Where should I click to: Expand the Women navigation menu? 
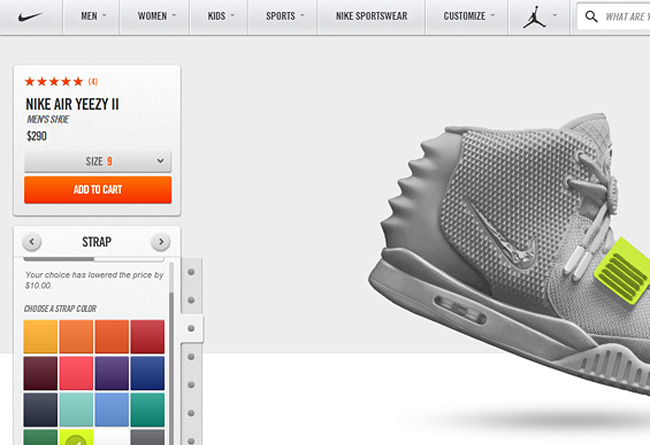tap(157, 16)
